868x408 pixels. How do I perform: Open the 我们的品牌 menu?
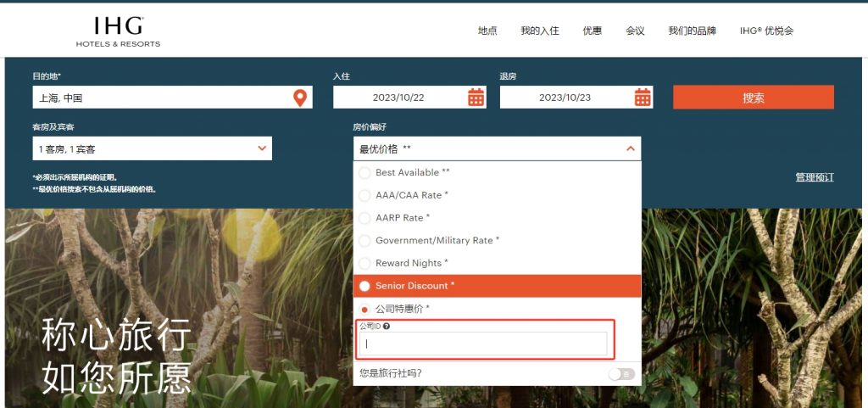tap(692, 31)
